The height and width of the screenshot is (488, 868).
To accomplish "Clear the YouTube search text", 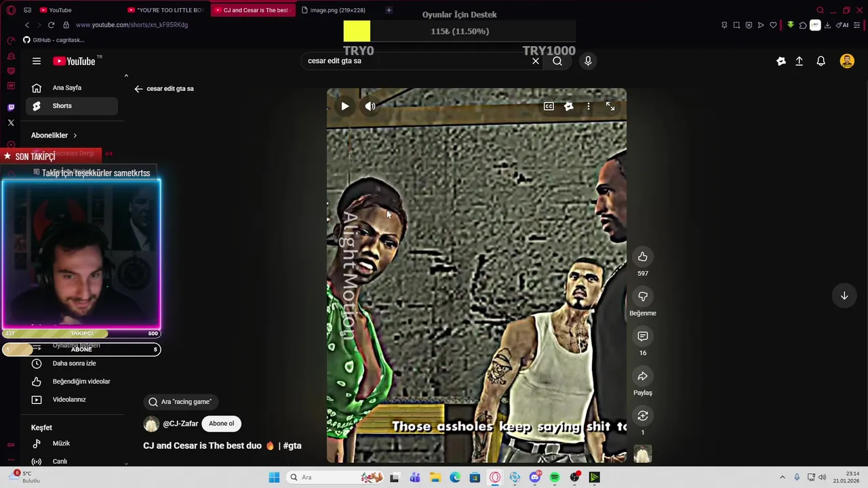I will [x=536, y=61].
